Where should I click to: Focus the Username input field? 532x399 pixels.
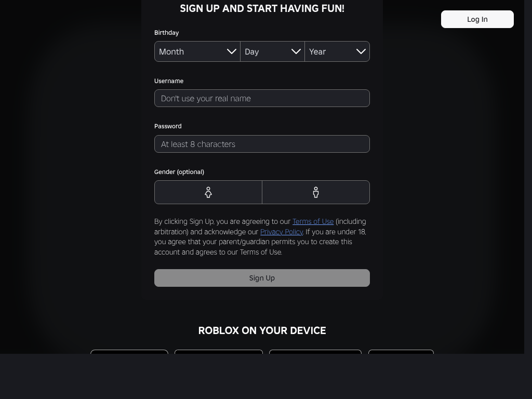pyautogui.click(x=262, y=98)
